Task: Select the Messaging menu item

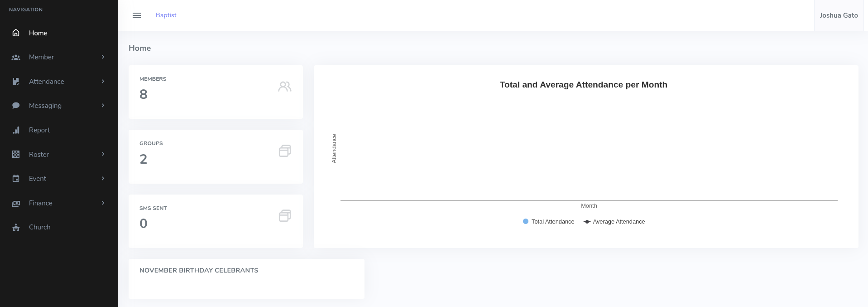Action: pyautogui.click(x=45, y=106)
